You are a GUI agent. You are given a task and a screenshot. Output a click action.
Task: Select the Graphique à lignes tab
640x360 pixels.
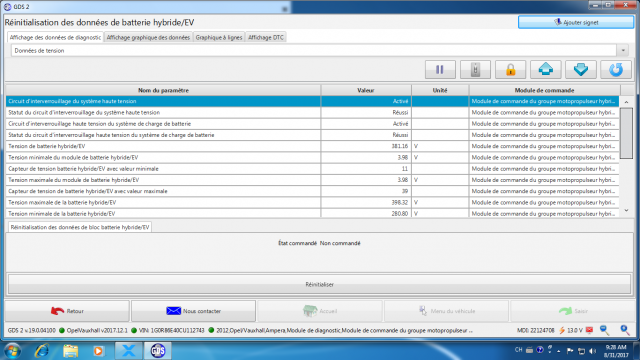(x=219, y=37)
